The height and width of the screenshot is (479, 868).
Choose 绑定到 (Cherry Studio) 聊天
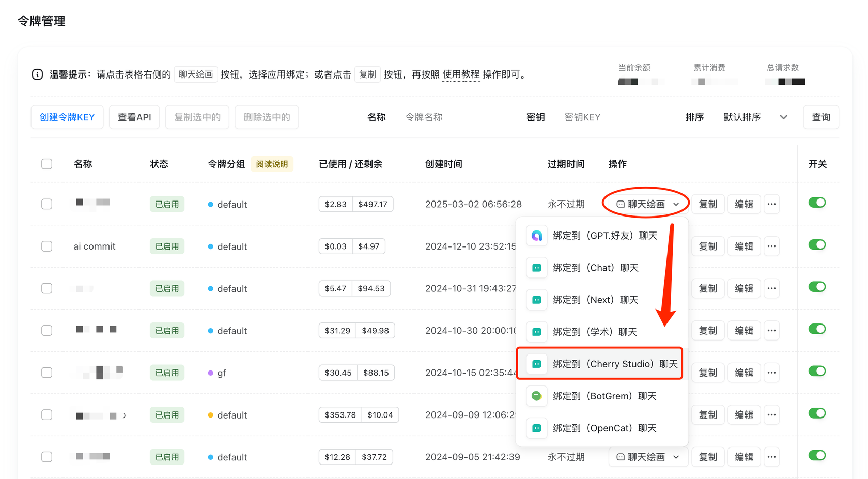point(602,364)
